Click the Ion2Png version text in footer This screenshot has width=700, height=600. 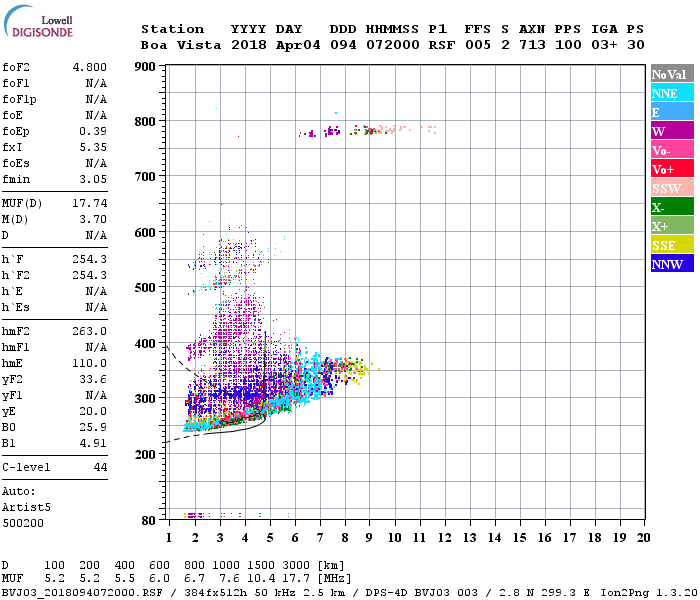pyautogui.click(x=649, y=593)
